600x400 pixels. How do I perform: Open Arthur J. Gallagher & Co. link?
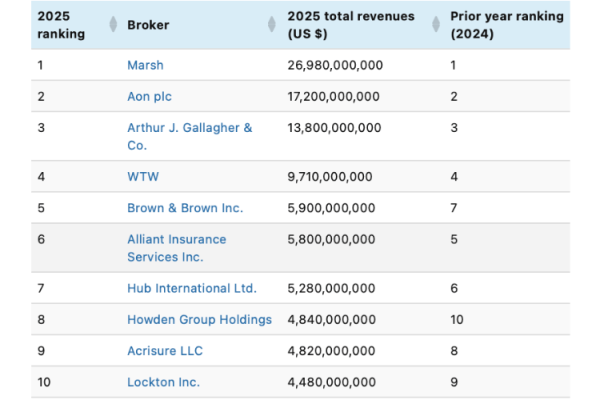pos(190,136)
